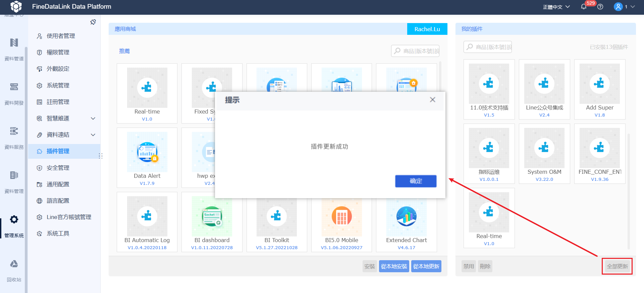Click the 推薦 category link
Screen dimensions: 644x293
click(124, 51)
